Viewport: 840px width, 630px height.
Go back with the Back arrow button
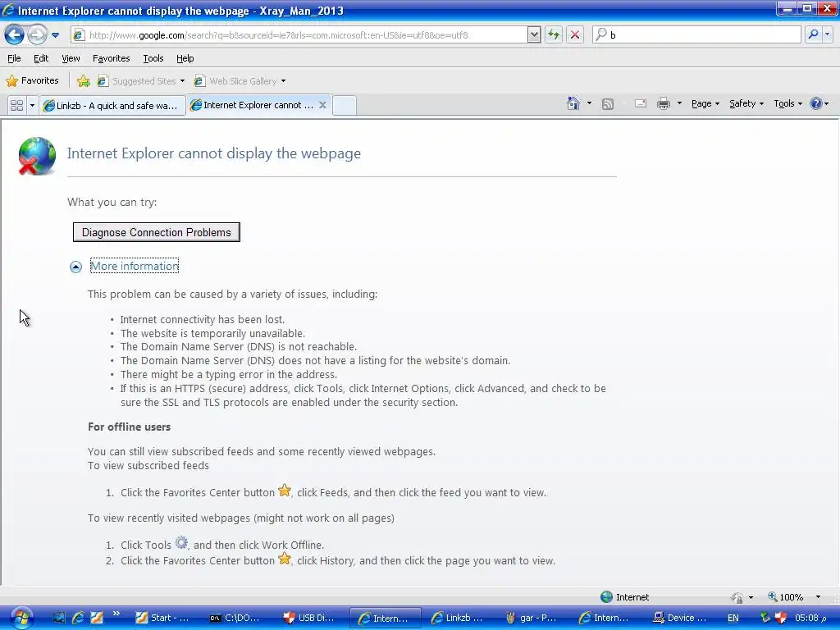[x=15, y=34]
